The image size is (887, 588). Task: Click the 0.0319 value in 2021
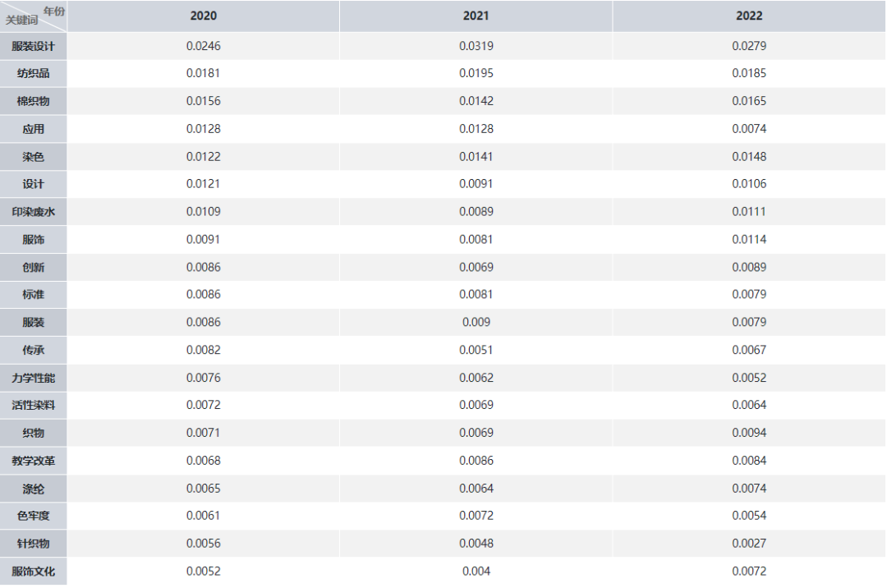point(476,46)
